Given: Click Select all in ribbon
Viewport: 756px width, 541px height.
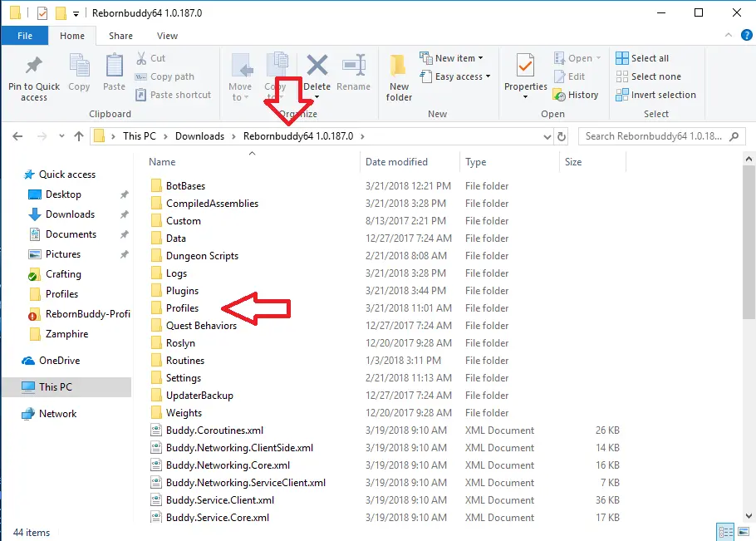Looking at the screenshot, I should (x=642, y=58).
